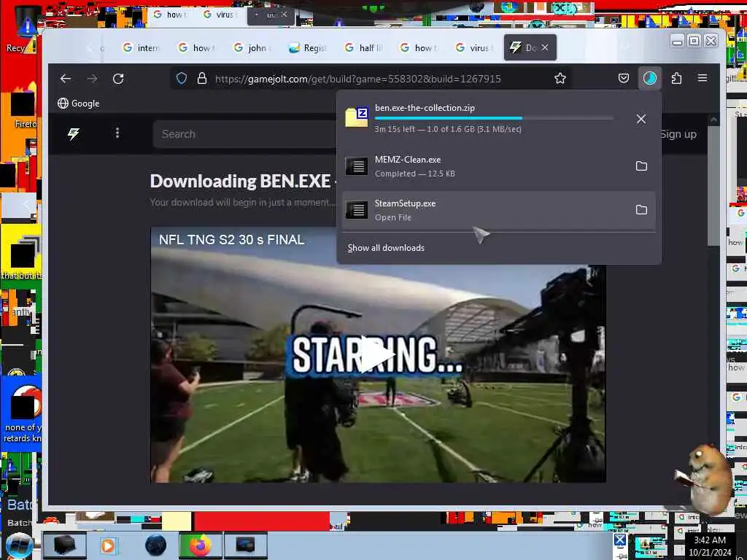This screenshot has width=747, height=560.
Task: Click the dark globe taskbar icon
Action: (156, 545)
